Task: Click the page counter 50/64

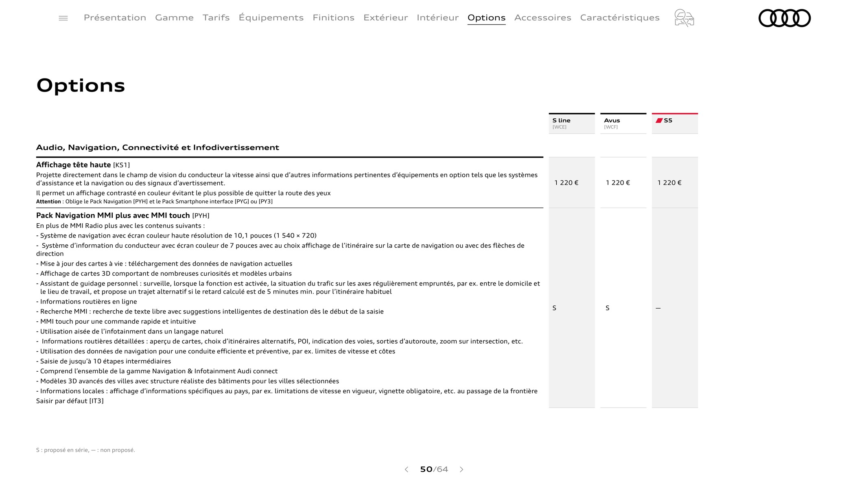Action: (x=434, y=469)
